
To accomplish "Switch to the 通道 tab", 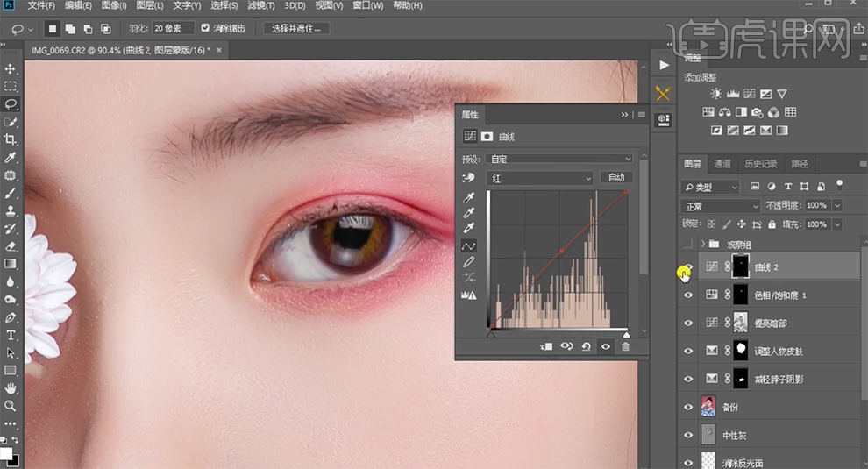I will click(722, 164).
